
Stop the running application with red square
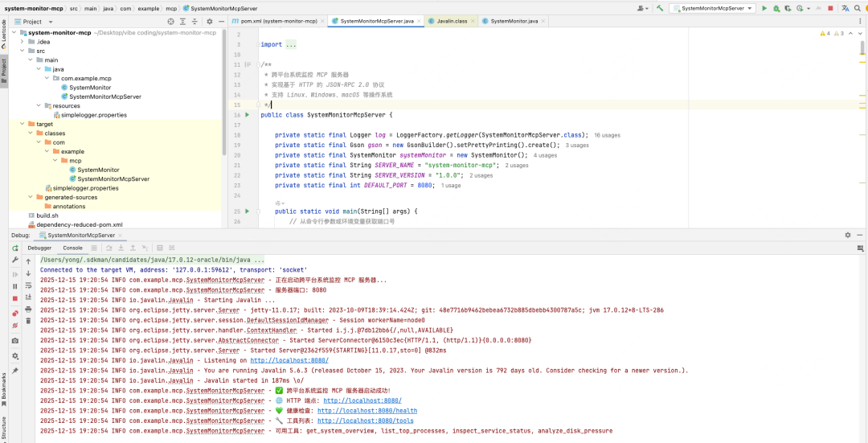click(x=830, y=8)
